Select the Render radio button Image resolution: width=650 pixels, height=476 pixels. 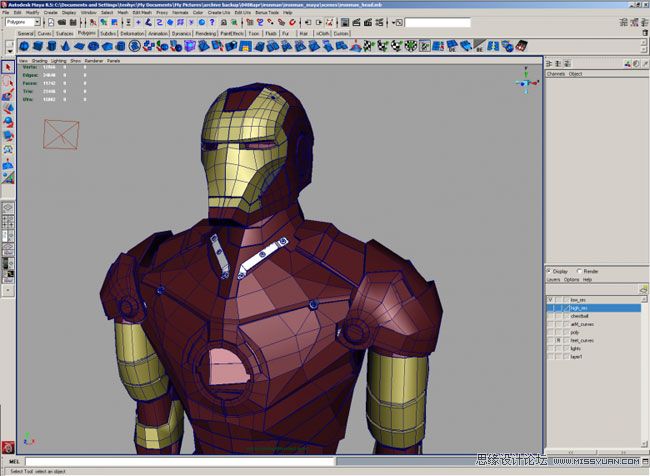click(579, 271)
